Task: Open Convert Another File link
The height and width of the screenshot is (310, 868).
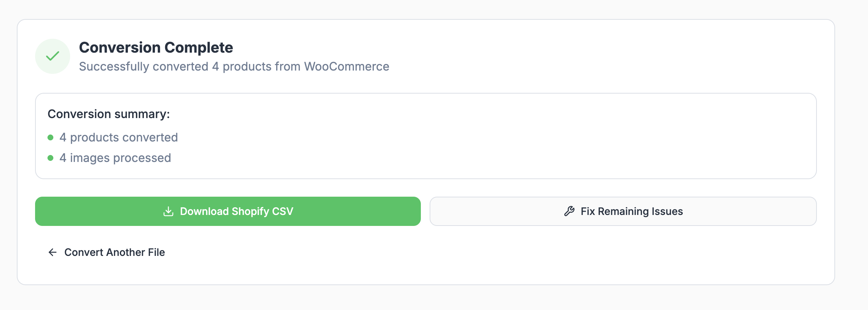Action: (114, 252)
